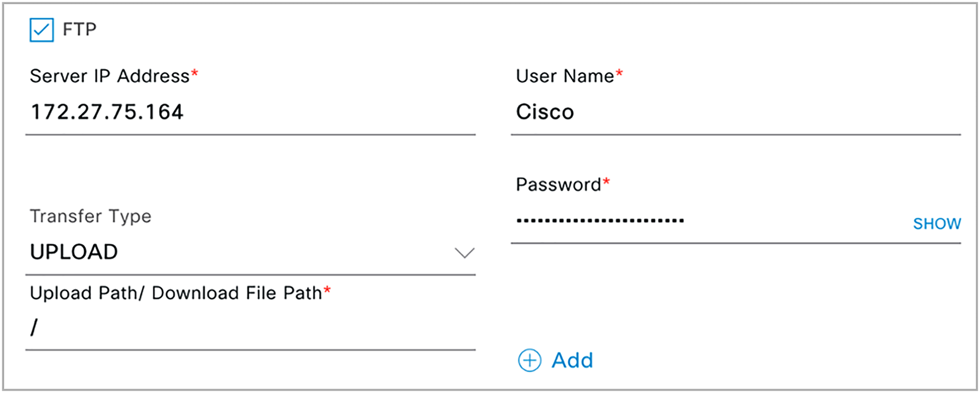Viewport: 980px width, 393px height.
Task: Click the Server IP Address label
Action: [109, 76]
